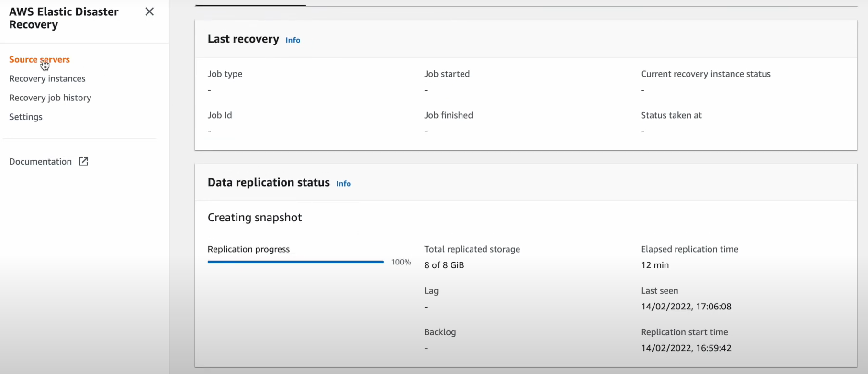868x374 pixels.
Task: Select the Backlog label
Action: [440, 332]
